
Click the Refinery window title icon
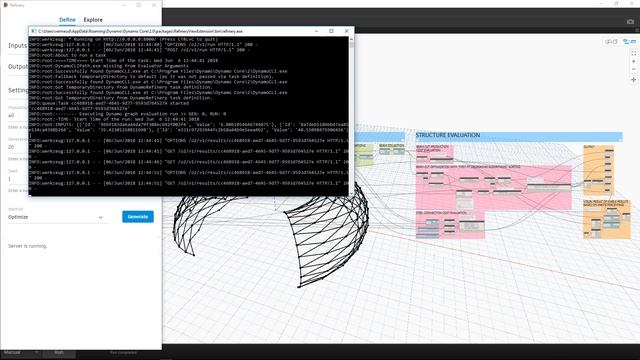(5, 5)
